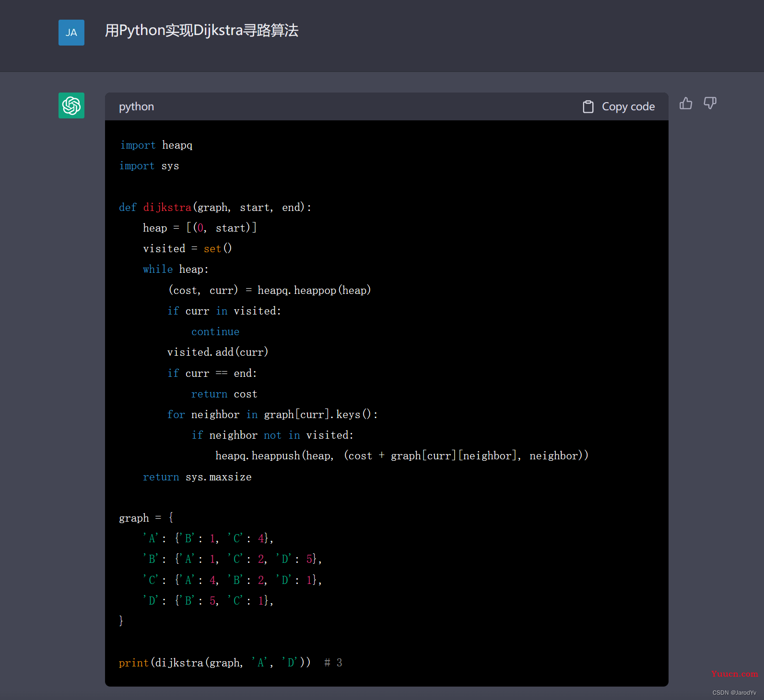
Task: Click the 'continue' keyword
Action: click(x=215, y=332)
